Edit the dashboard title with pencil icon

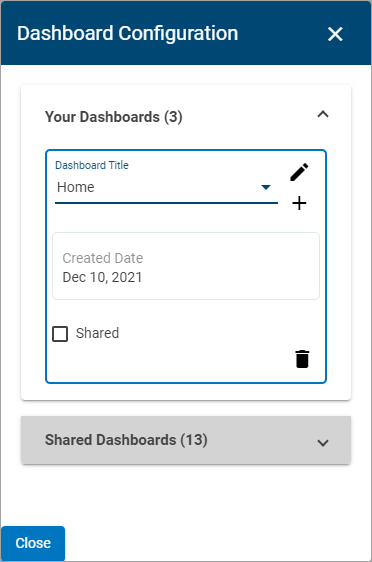tap(299, 172)
